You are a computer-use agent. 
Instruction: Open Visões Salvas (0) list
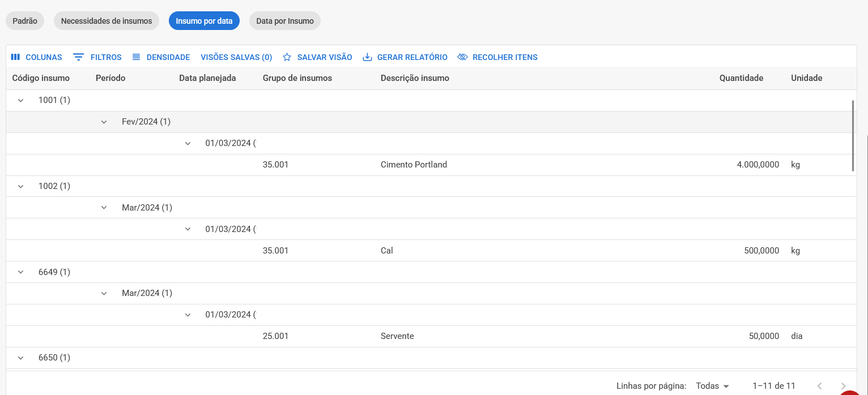(x=236, y=57)
